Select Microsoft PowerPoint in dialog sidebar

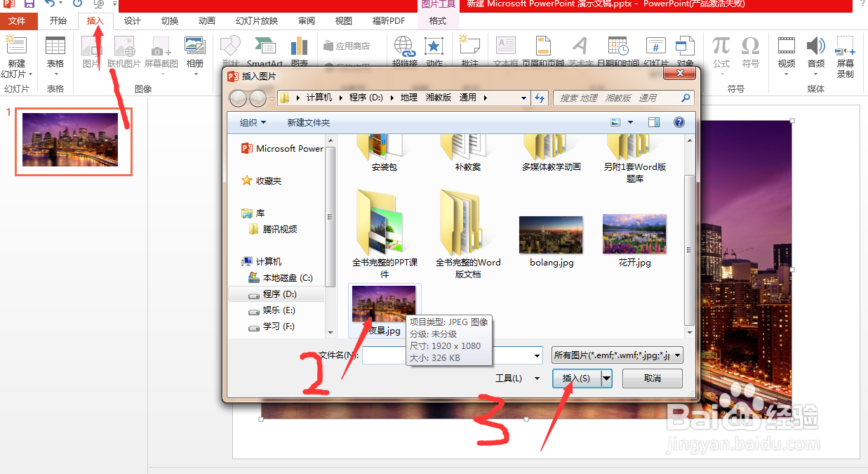(x=282, y=148)
